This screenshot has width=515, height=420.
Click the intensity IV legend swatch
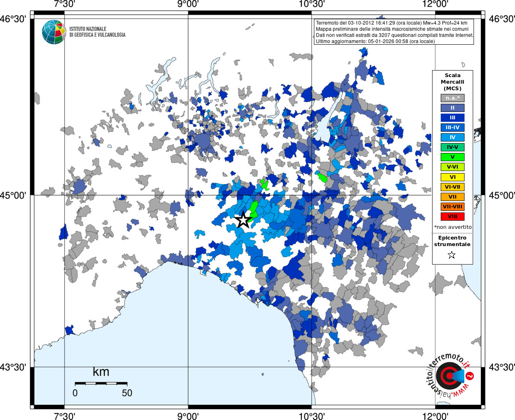coord(453,137)
